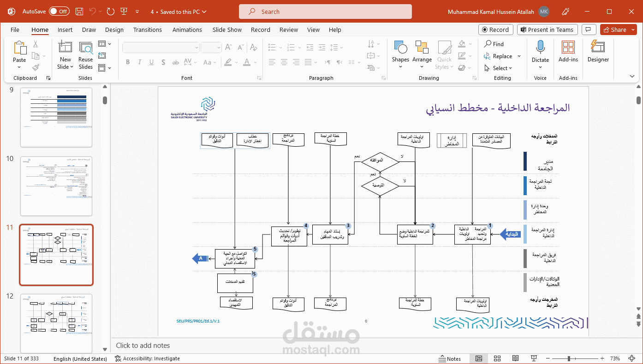
Task: Click the Format Painter brush icon
Action: pos(36,67)
